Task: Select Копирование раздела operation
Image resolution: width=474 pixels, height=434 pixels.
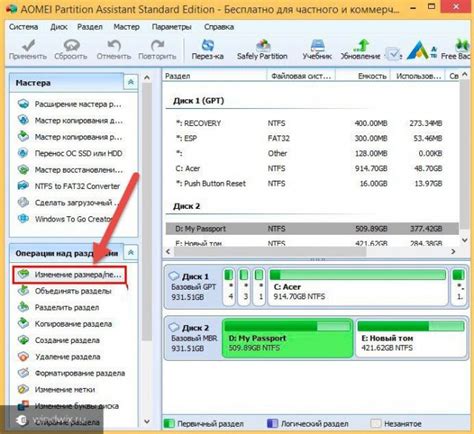Action: (x=65, y=324)
